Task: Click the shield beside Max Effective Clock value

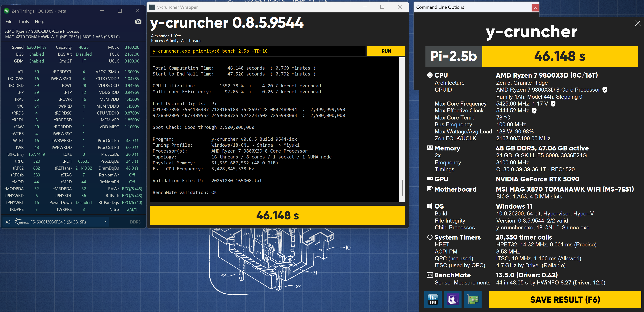Action: click(x=534, y=110)
